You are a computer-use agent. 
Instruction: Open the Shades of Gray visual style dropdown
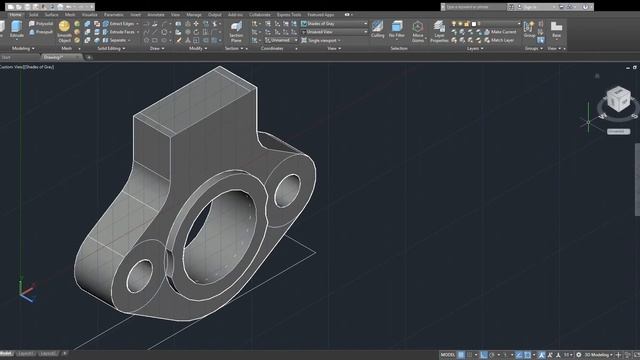point(334,24)
